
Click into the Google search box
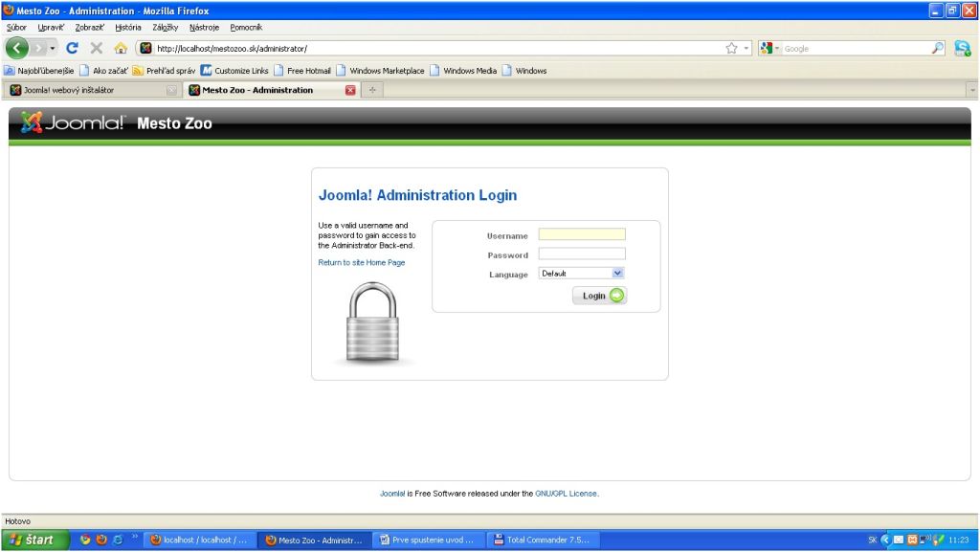[857, 48]
